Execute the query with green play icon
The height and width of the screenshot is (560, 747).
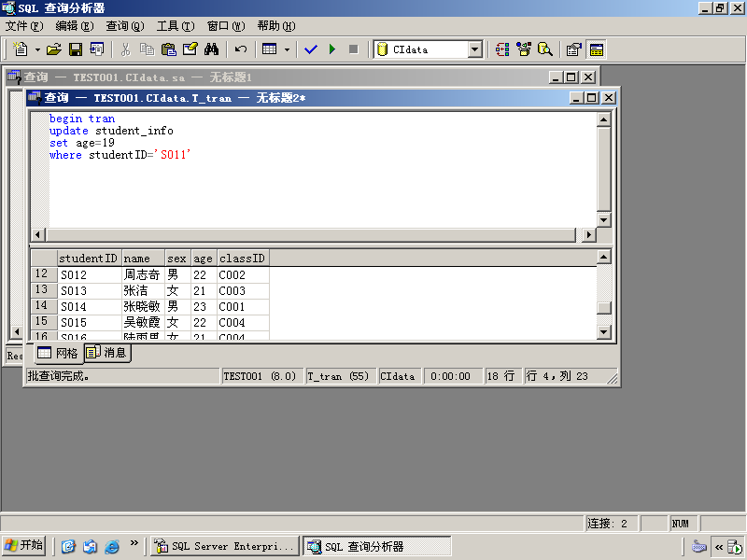point(332,49)
